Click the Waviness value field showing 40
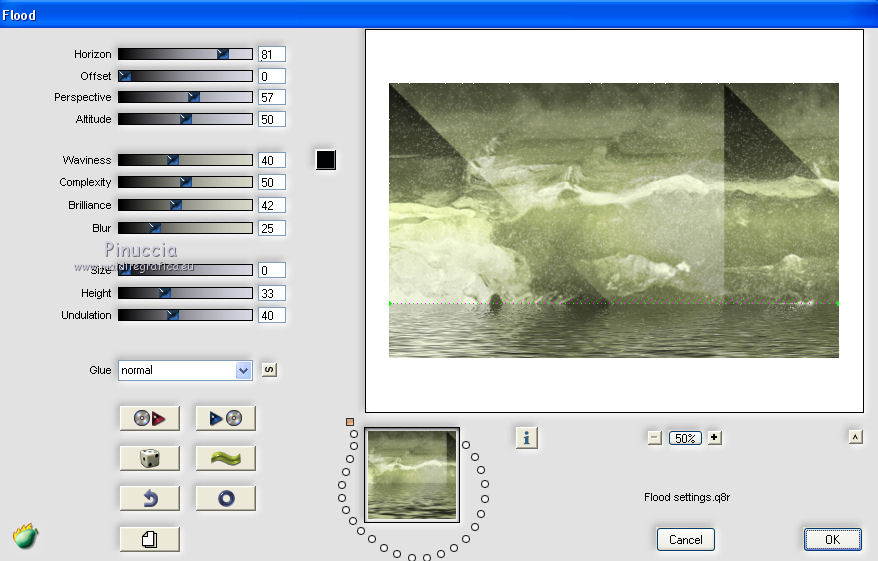This screenshot has height=561, width=878. coord(272,160)
